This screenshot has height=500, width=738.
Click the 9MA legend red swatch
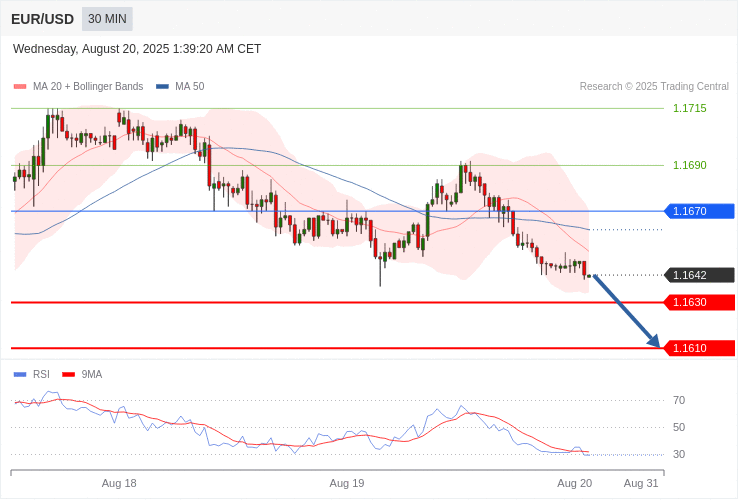(x=69, y=375)
